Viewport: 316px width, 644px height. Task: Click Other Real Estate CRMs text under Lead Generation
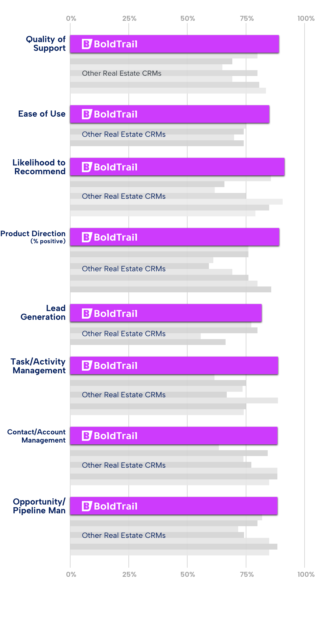click(123, 334)
